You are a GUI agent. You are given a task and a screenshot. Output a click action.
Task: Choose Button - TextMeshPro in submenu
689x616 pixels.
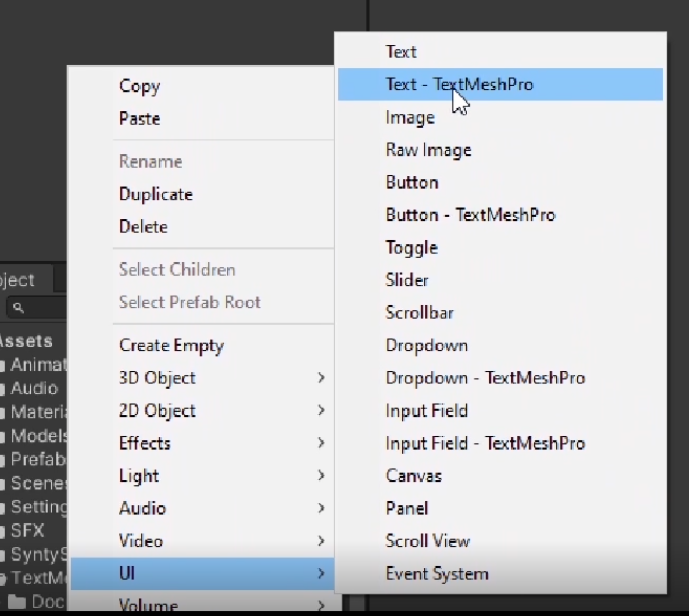(470, 215)
